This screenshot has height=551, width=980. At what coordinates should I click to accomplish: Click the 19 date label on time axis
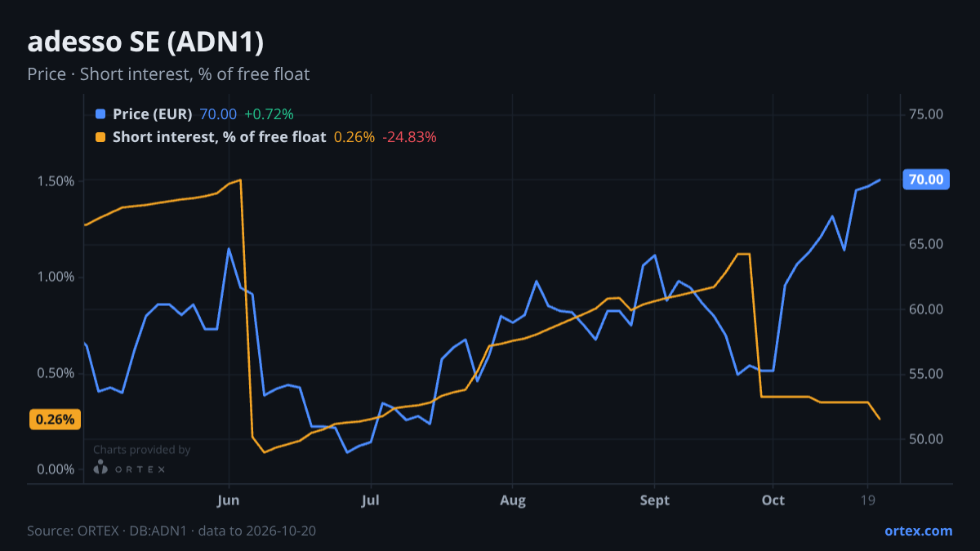click(x=867, y=500)
